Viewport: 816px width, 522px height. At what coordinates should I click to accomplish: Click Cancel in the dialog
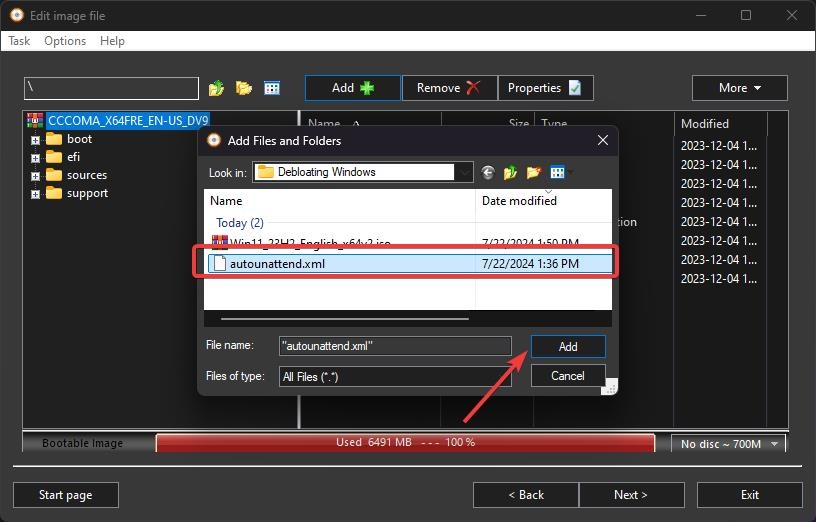[x=568, y=376]
